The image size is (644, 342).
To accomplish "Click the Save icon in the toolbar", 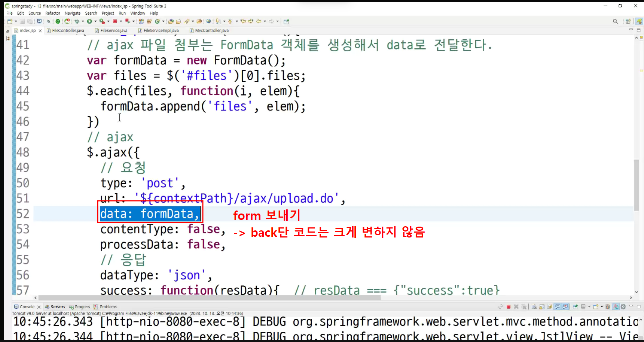I will [x=22, y=21].
